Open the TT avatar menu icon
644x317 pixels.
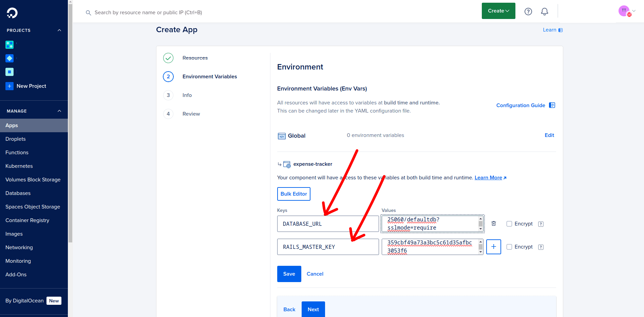click(x=624, y=11)
